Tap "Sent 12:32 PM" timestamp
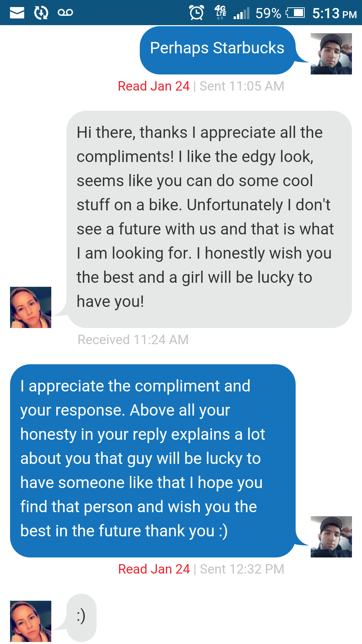 (x=242, y=569)
